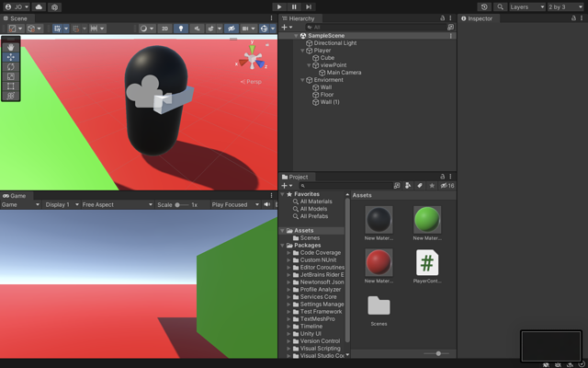The height and width of the screenshot is (368, 588).
Task: Collapse the Player object in Hierarchy
Action: tap(303, 51)
